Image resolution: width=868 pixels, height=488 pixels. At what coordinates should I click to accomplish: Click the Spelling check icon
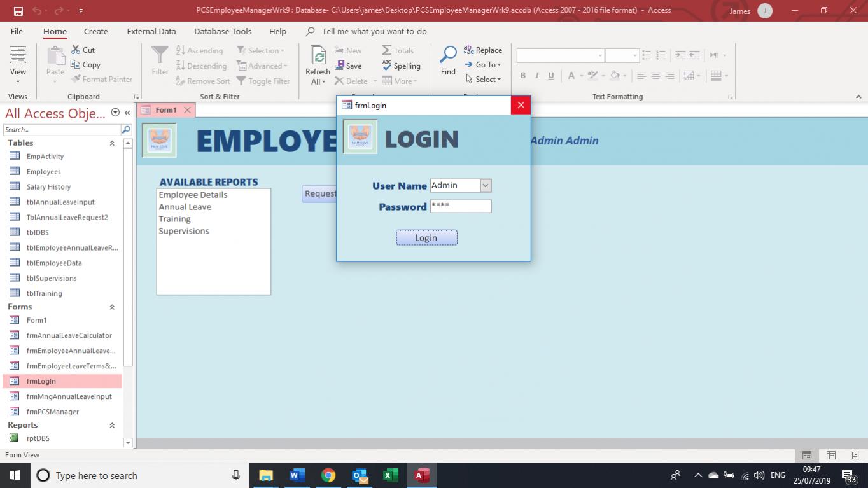387,66
